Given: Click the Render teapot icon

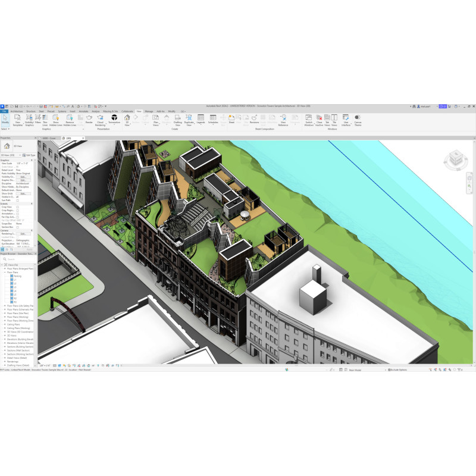Looking at the screenshot, I should point(89,118).
